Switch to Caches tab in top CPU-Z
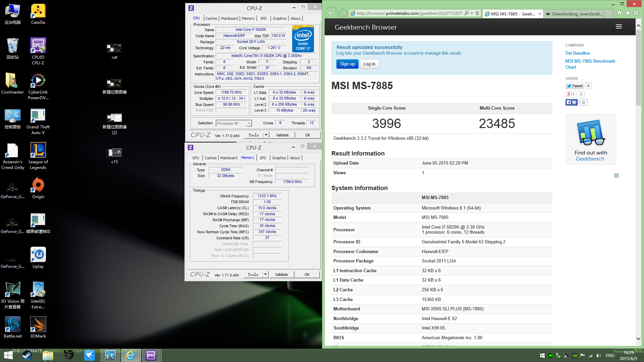 point(211,18)
